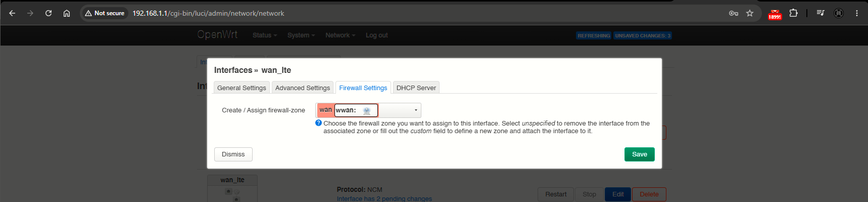The width and height of the screenshot is (868, 202).
Task: Click the browser back arrow
Action: (12, 13)
